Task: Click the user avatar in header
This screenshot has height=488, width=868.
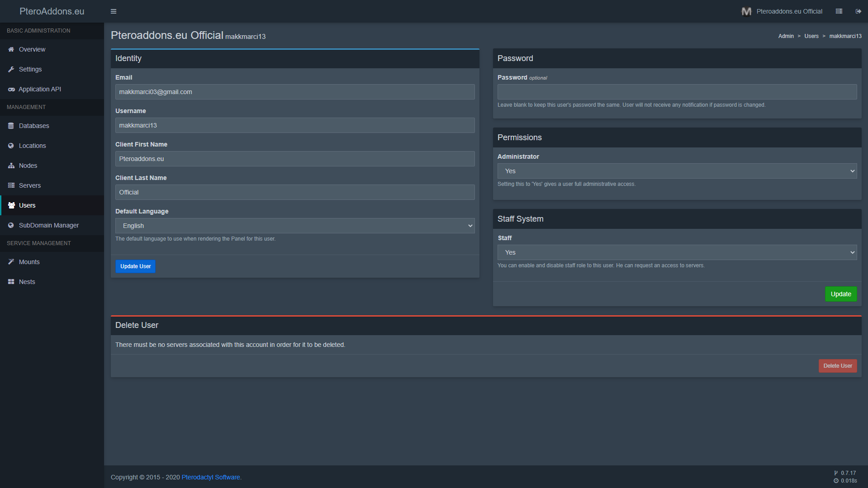Action: pyautogui.click(x=746, y=11)
